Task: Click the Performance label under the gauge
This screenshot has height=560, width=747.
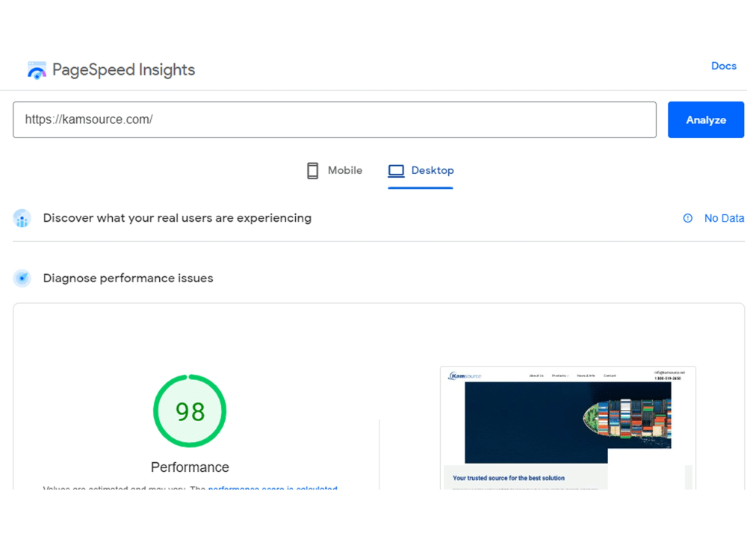Action: [x=190, y=467]
